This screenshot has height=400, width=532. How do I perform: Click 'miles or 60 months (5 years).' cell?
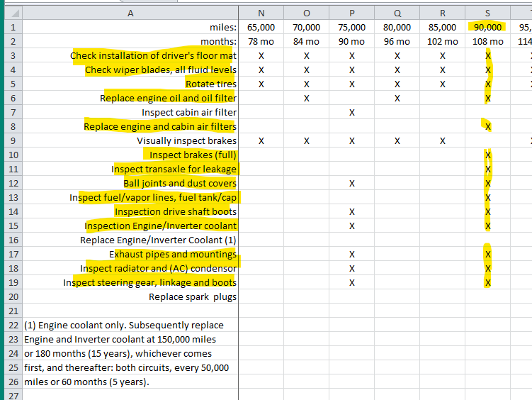point(130,382)
